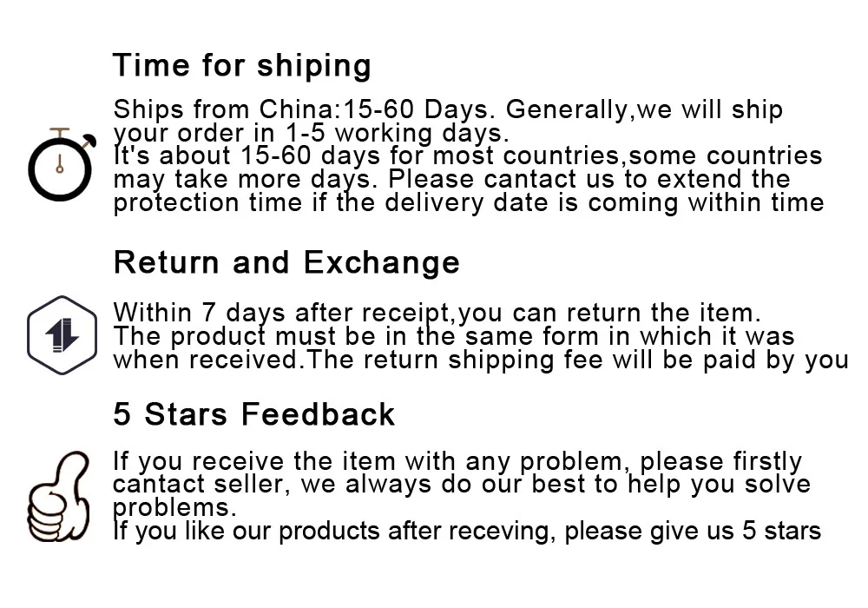Click the "Within 7 days after receipt" line
This screenshot has height=608, width=868.
point(437,313)
